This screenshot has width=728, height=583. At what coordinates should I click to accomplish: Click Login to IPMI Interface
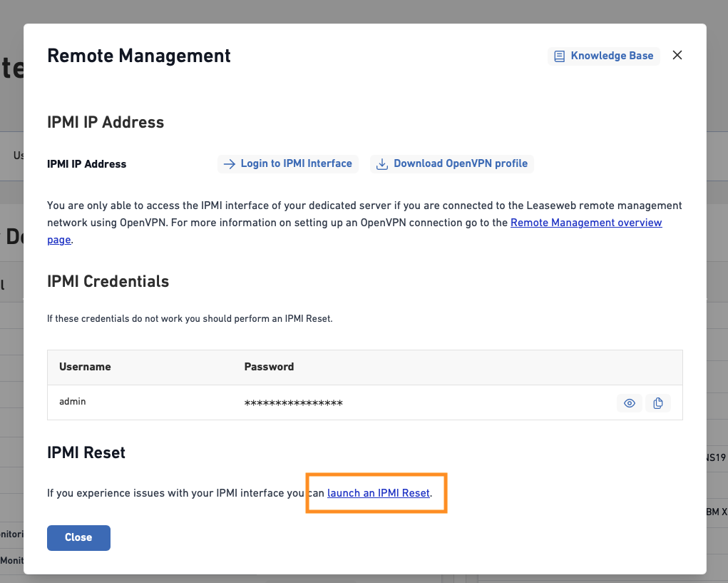pyautogui.click(x=288, y=163)
